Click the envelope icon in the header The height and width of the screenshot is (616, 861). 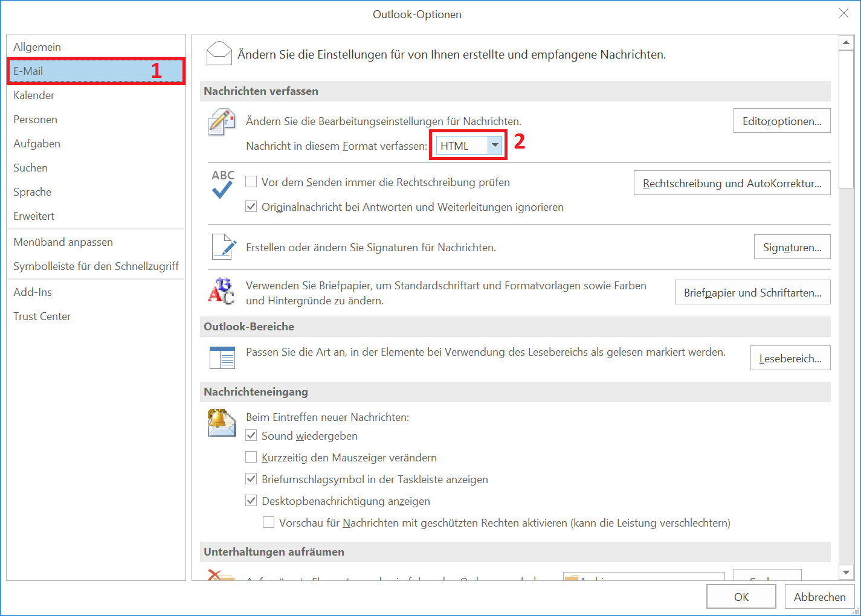(219, 53)
